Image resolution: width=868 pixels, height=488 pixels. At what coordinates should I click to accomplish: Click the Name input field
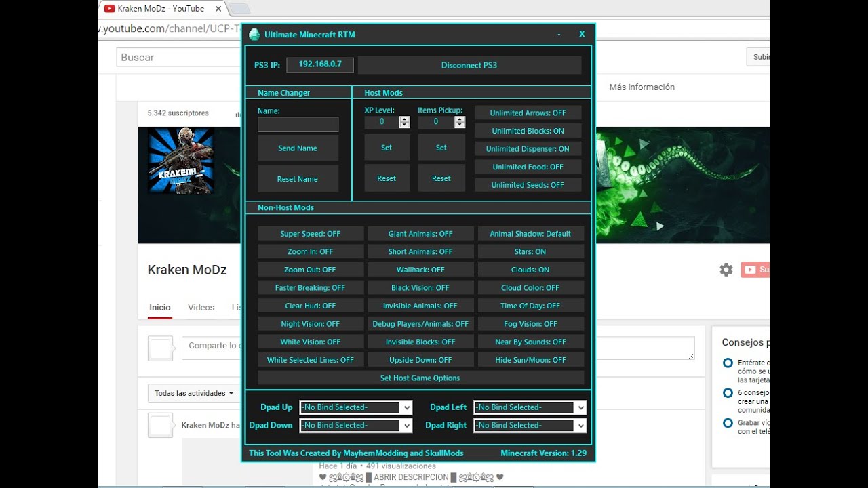tap(298, 125)
